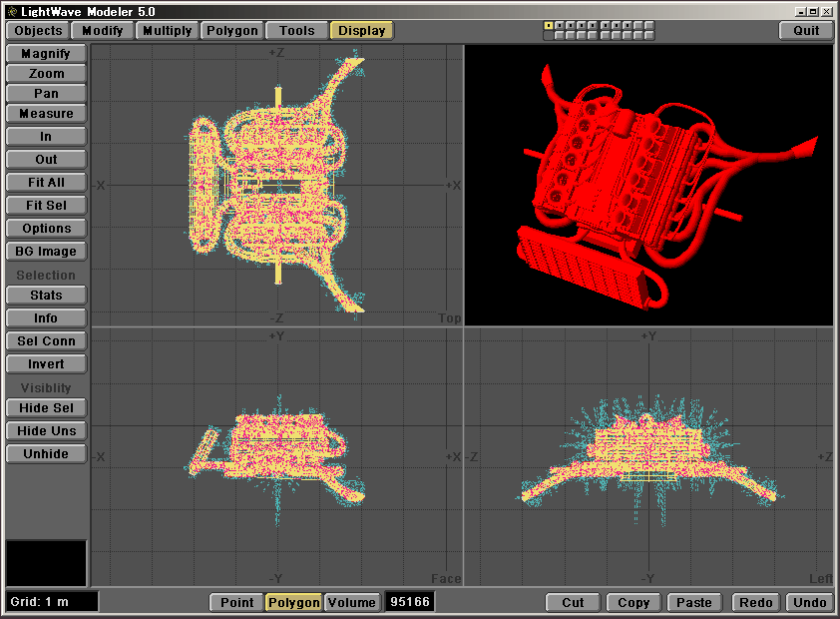Activate foreground layer 1 (highlighted yellow)

coord(549,25)
